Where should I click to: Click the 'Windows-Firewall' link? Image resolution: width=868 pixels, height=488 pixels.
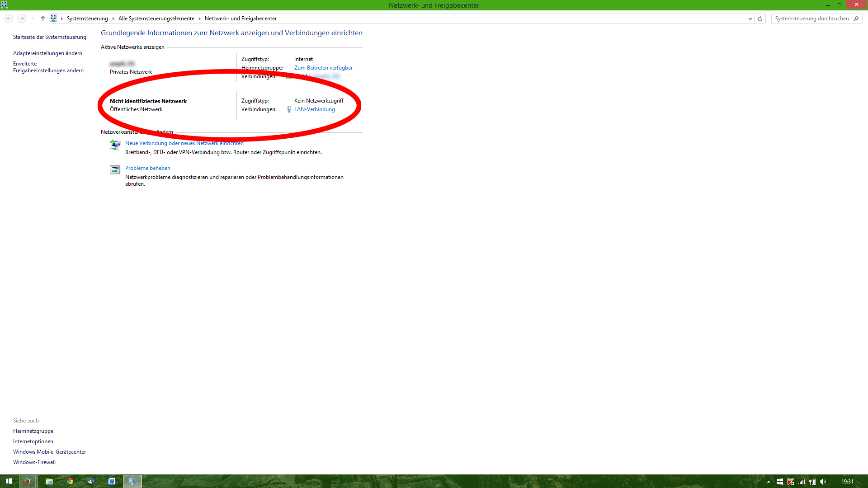(x=34, y=462)
